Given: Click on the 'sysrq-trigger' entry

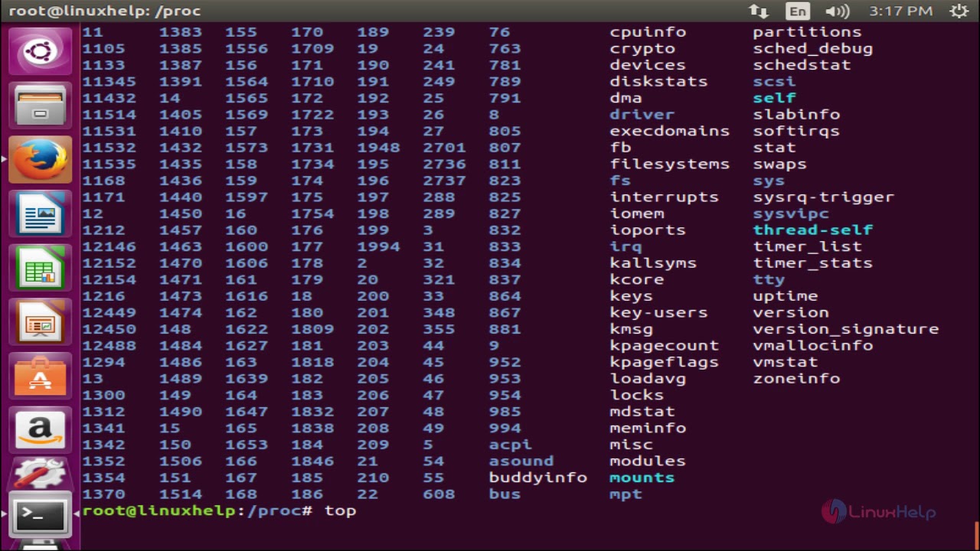Looking at the screenshot, I should coord(823,197).
